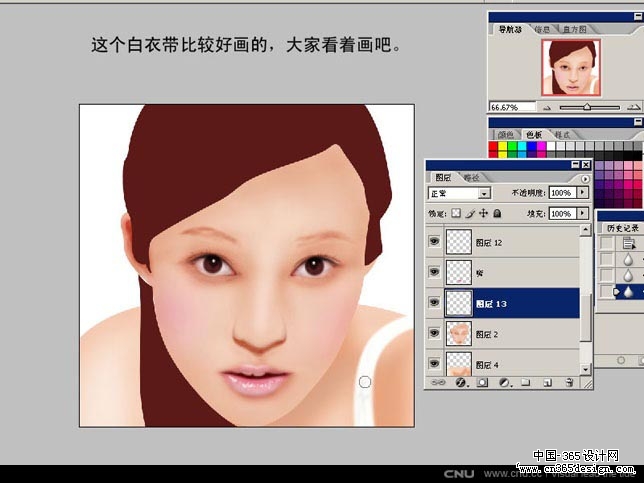Click navigator zoom out small mountains icon
Image resolution: width=644 pixels, height=483 pixels.
pyautogui.click(x=546, y=108)
